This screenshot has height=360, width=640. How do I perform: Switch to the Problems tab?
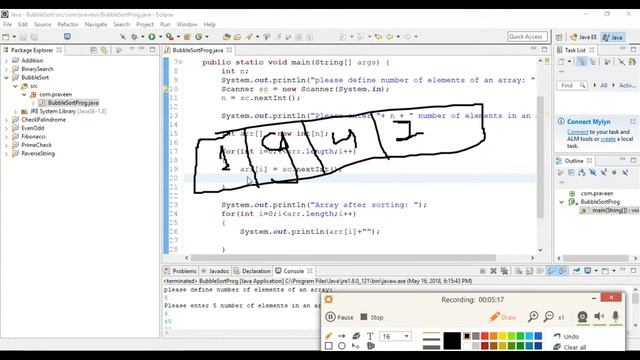tap(180, 271)
